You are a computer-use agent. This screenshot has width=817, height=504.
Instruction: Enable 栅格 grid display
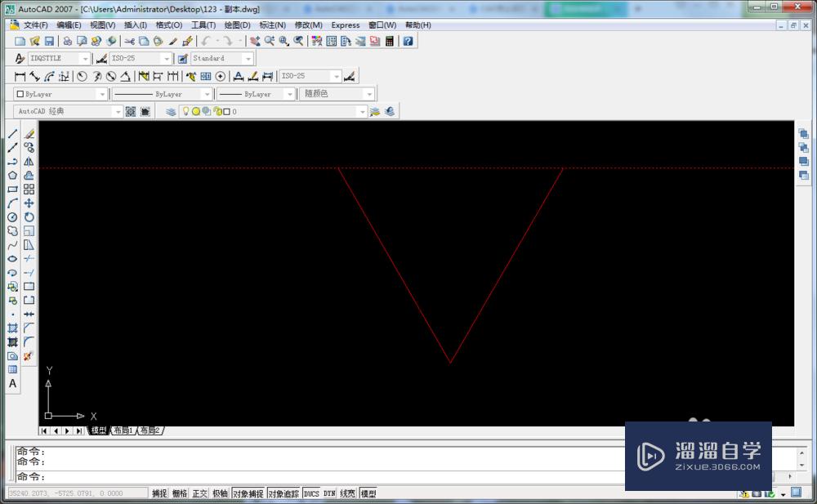click(x=179, y=493)
